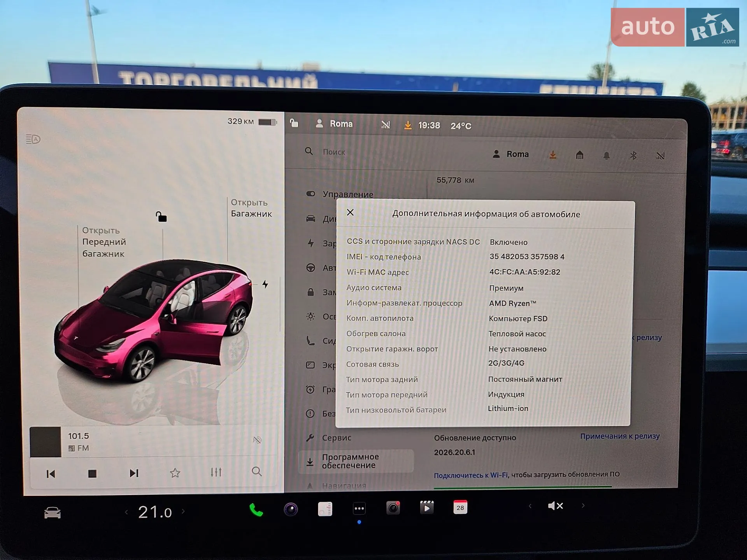747x560 pixels.
Task: Tap Подключитесь к Wi-Fi link
Action: tap(471, 475)
